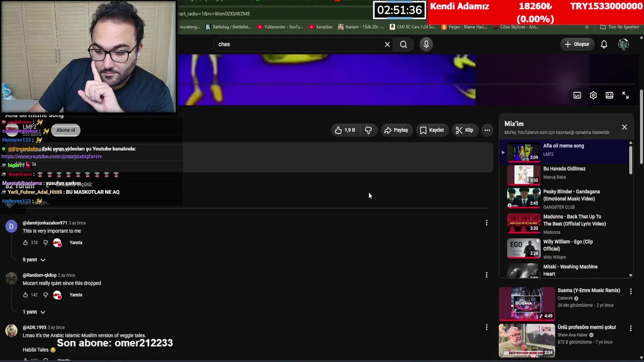
Task: Open Heijan - Mame Haci bookmark
Action: 464,27
